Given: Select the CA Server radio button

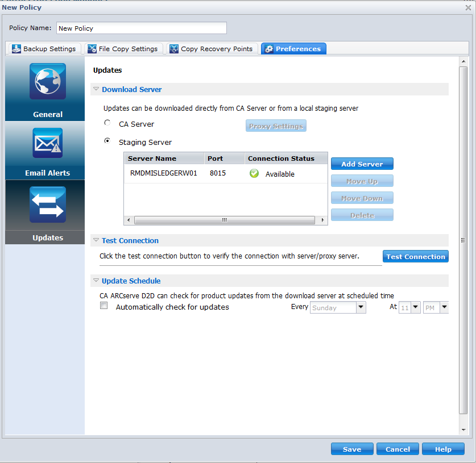Looking at the screenshot, I should pyautogui.click(x=106, y=122).
